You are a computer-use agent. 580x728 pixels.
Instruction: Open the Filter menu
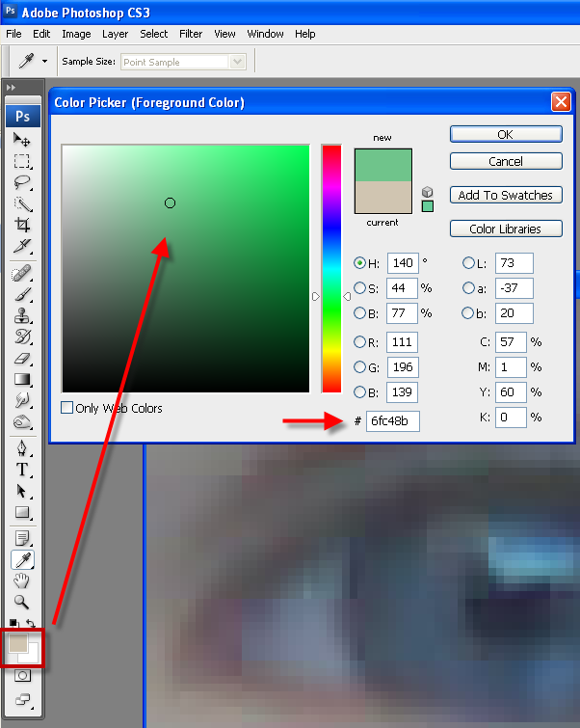[191, 34]
